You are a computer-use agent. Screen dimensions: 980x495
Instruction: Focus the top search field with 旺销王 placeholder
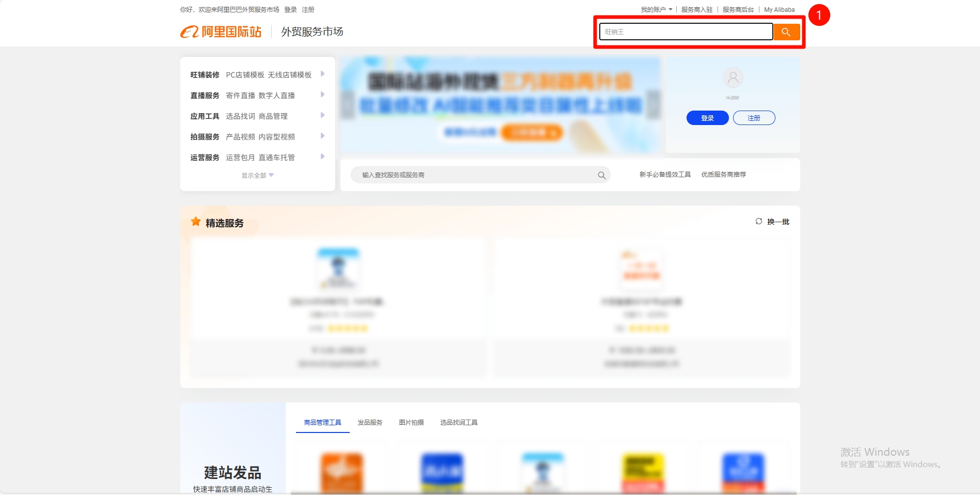tap(686, 32)
